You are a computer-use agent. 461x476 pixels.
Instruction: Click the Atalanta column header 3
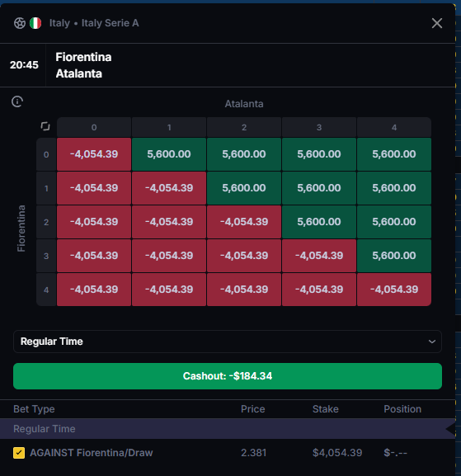click(x=319, y=127)
